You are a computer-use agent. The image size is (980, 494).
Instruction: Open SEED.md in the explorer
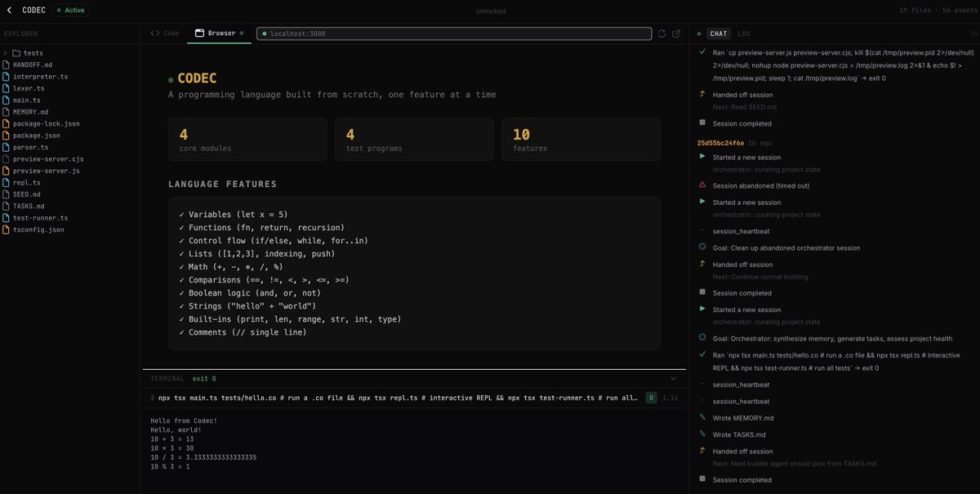(27, 195)
